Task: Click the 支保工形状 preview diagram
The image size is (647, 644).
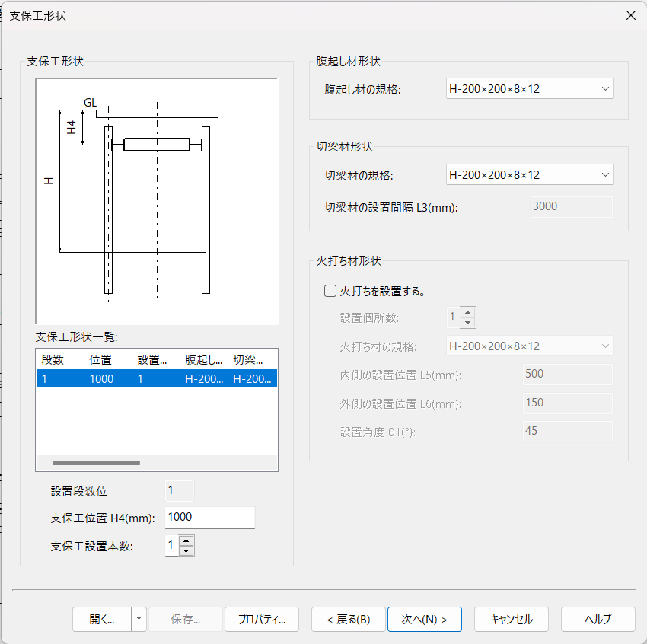Action: pyautogui.click(x=157, y=201)
